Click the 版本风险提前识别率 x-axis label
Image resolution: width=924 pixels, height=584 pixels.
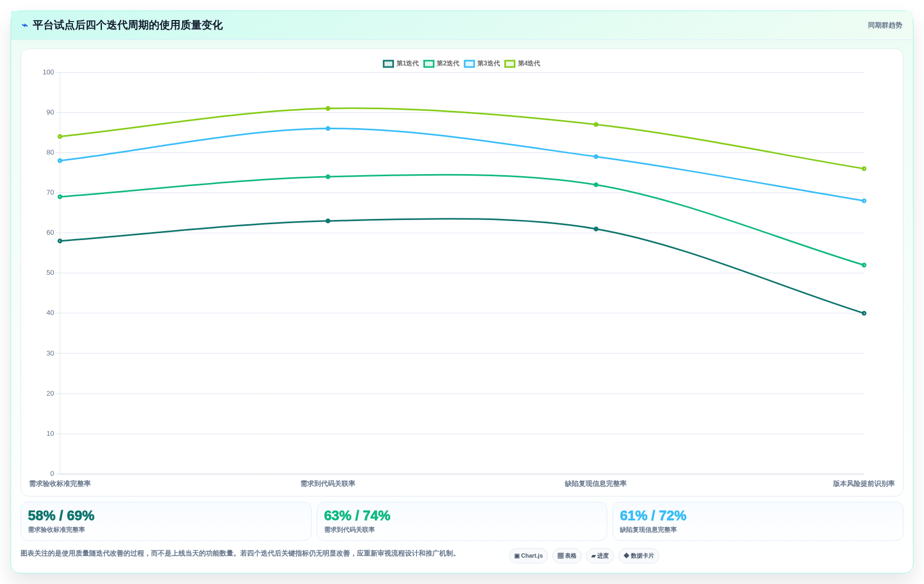(864, 484)
